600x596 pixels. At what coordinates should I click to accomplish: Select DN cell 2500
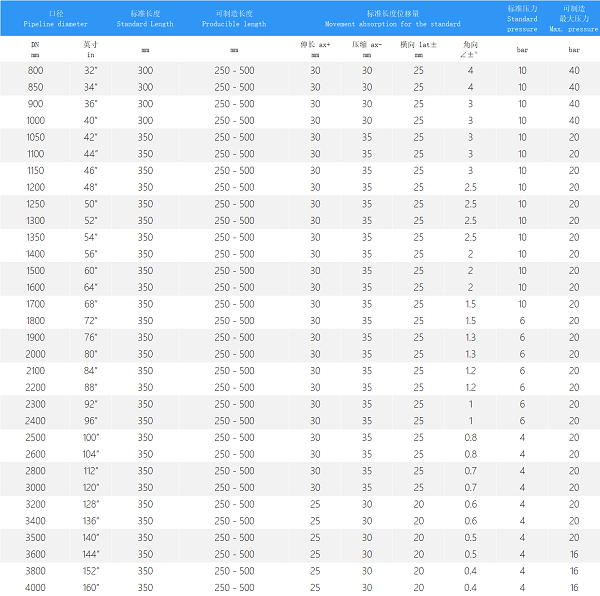[x=35, y=438]
